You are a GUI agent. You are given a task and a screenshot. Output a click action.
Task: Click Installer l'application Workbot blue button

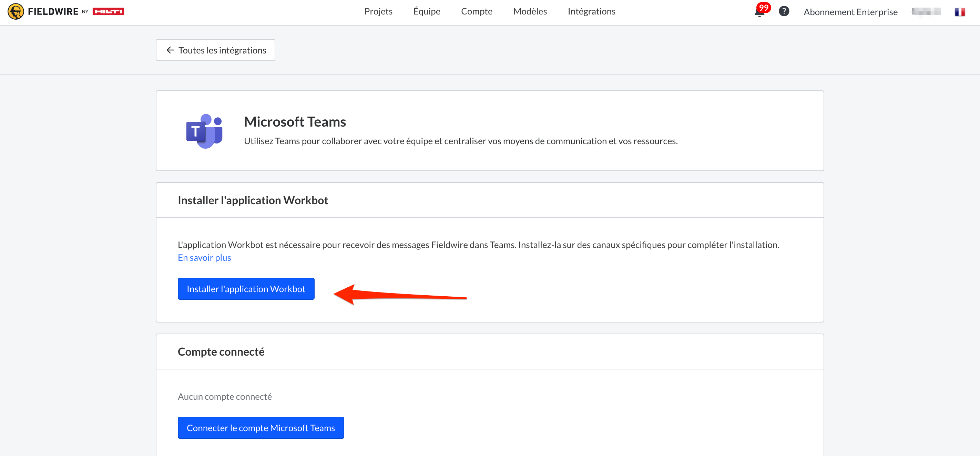pyautogui.click(x=246, y=289)
